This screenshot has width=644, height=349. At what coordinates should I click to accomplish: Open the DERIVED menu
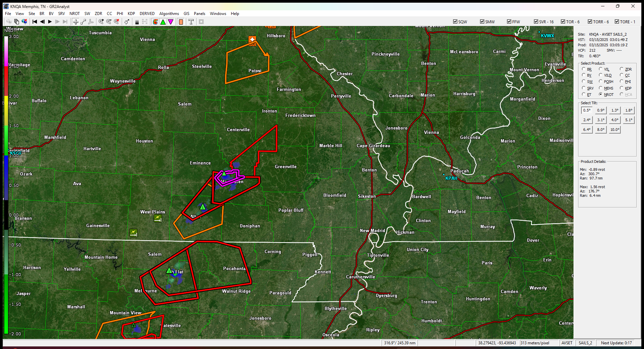tap(147, 14)
